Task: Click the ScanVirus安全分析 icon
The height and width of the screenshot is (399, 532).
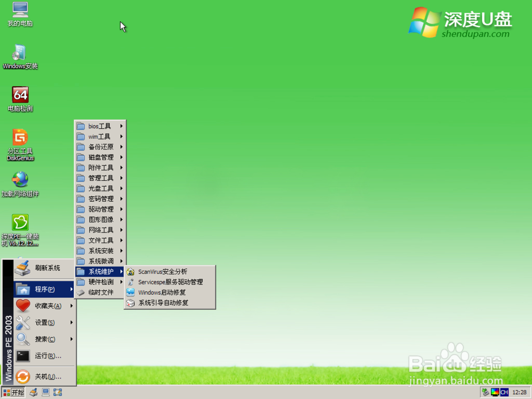Action: [130, 272]
